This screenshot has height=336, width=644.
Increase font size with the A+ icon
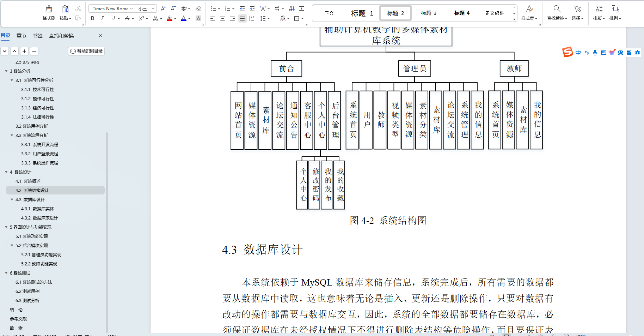[163, 8]
